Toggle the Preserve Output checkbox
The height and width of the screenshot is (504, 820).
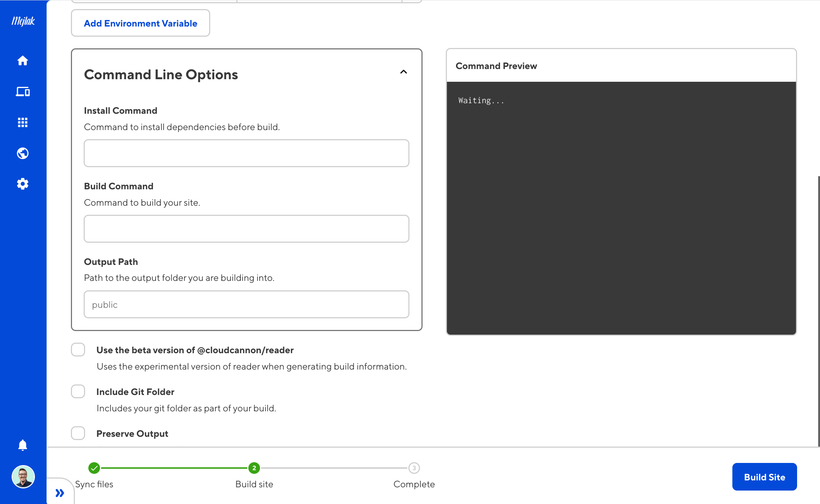click(78, 433)
